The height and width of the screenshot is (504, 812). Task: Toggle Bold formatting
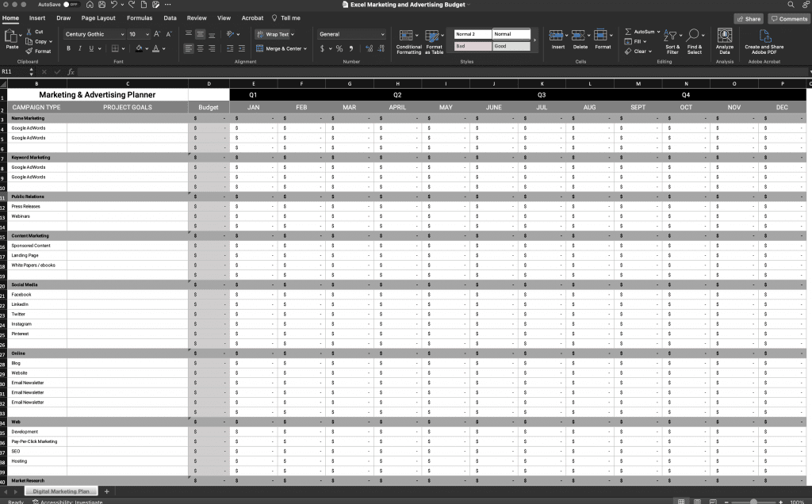pyautogui.click(x=68, y=48)
